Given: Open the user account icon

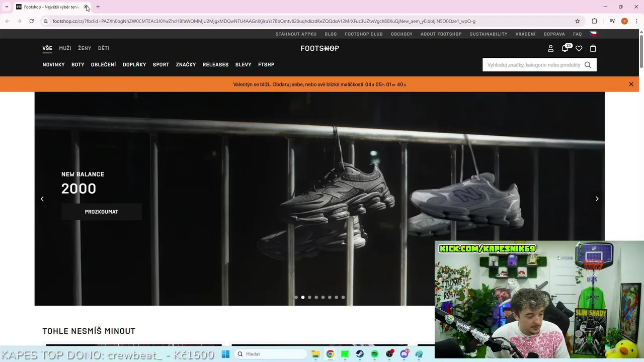Looking at the screenshot, I should (x=550, y=48).
